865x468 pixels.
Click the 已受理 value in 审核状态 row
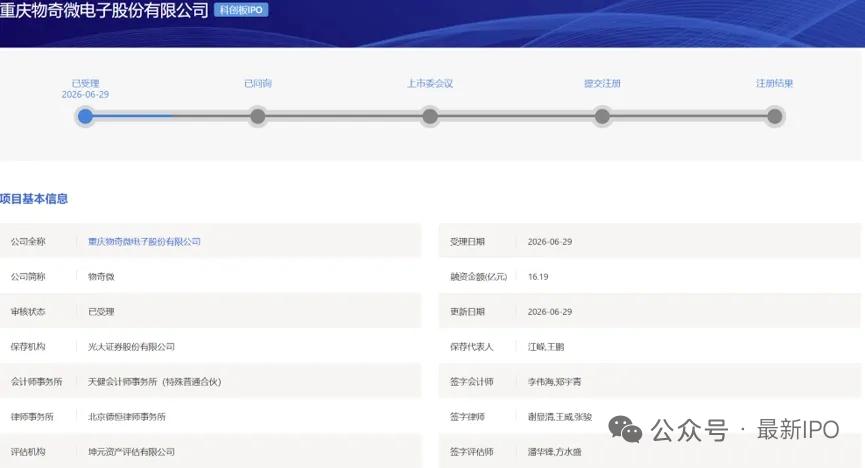101,312
